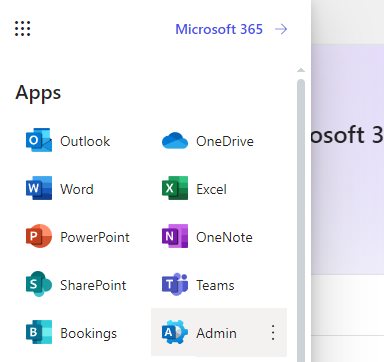This screenshot has width=384, height=362.
Task: Click the PowerPoint label text
Action: point(95,237)
